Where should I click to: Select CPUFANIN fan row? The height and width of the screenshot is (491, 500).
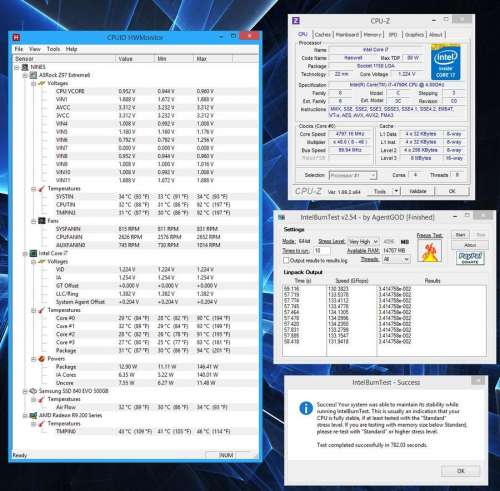coord(135,237)
